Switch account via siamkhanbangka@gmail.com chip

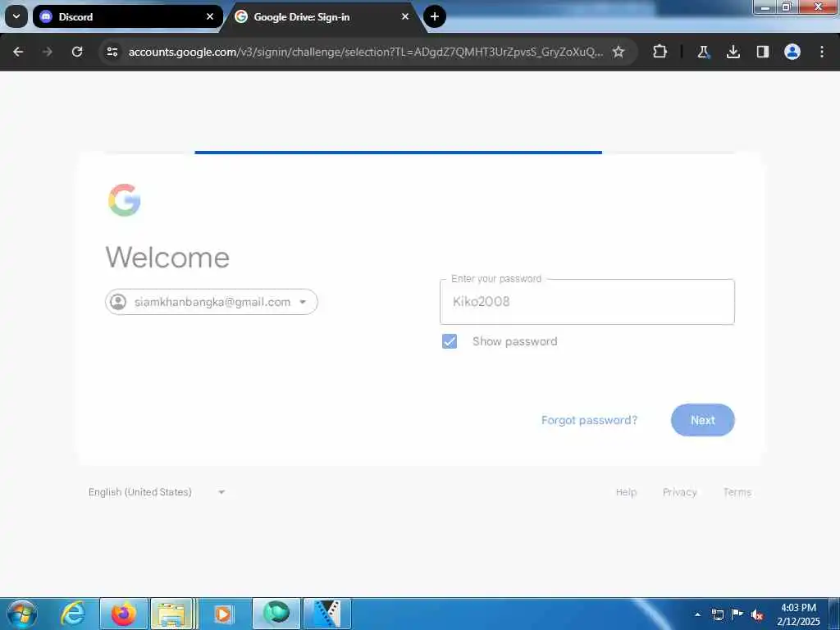[212, 302]
